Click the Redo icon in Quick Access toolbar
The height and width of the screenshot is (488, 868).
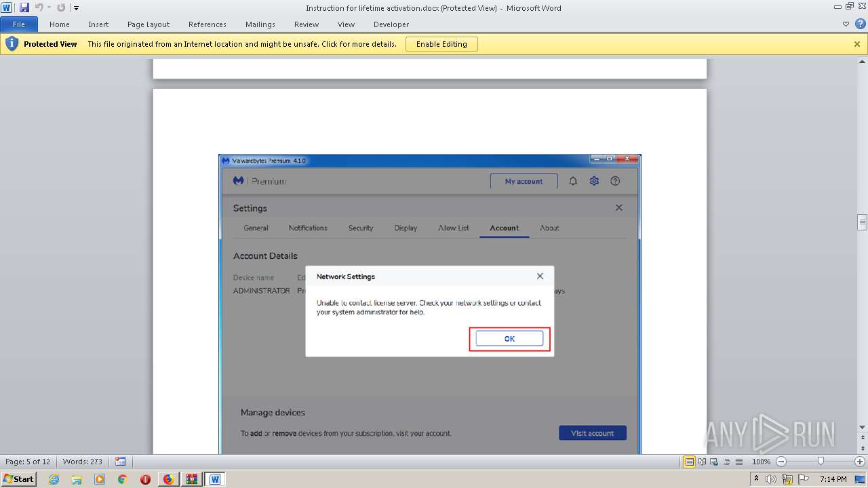point(61,7)
